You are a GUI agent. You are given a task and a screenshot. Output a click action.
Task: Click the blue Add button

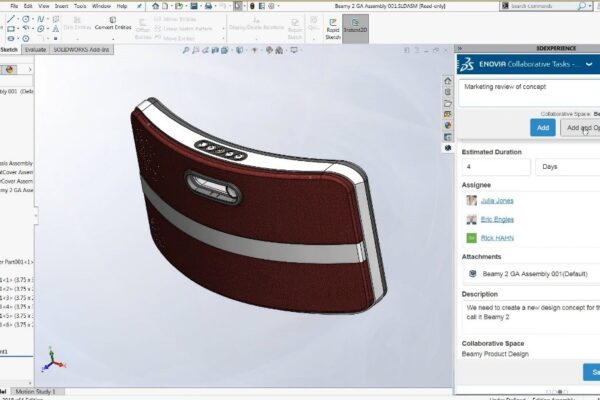point(543,128)
